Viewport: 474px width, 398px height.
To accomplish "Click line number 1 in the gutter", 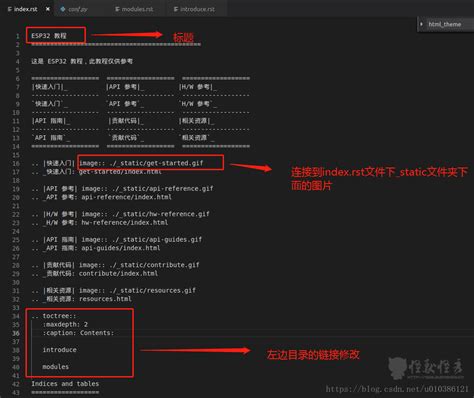I will tap(17, 36).
